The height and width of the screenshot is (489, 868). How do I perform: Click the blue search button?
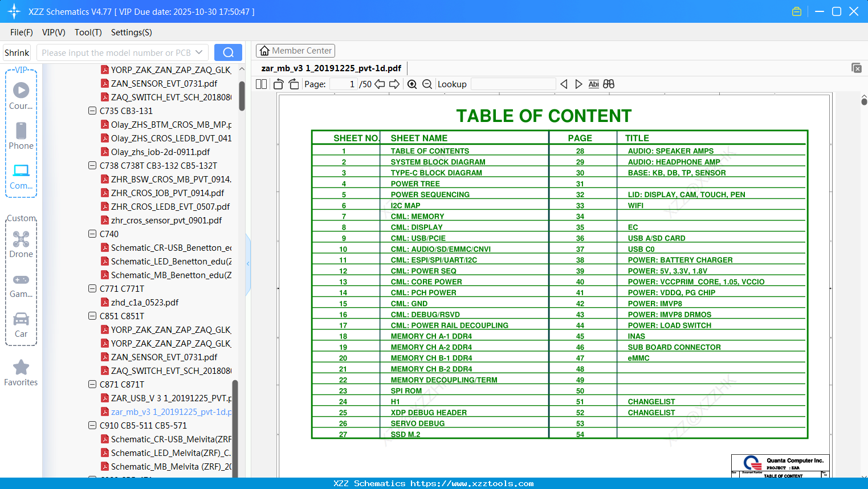[x=228, y=52]
